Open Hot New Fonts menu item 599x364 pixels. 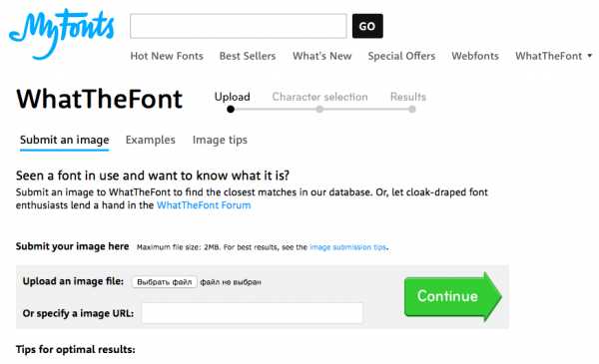pyautogui.click(x=167, y=56)
